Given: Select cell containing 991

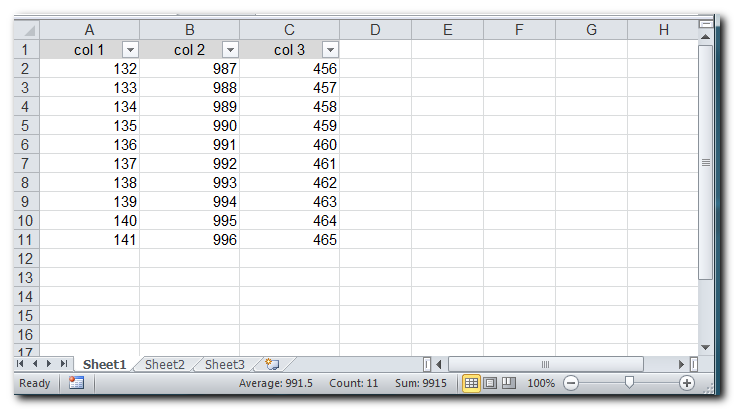Looking at the screenshot, I should point(190,145).
